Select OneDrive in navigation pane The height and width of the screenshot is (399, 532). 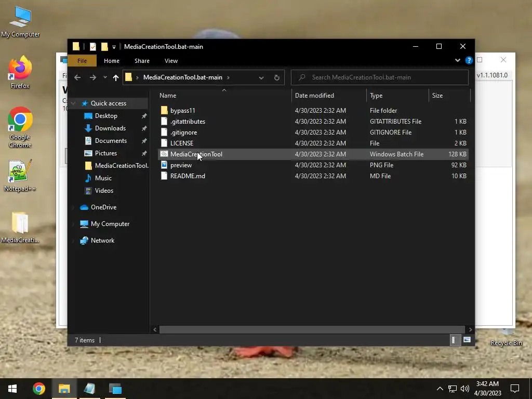pos(103,207)
